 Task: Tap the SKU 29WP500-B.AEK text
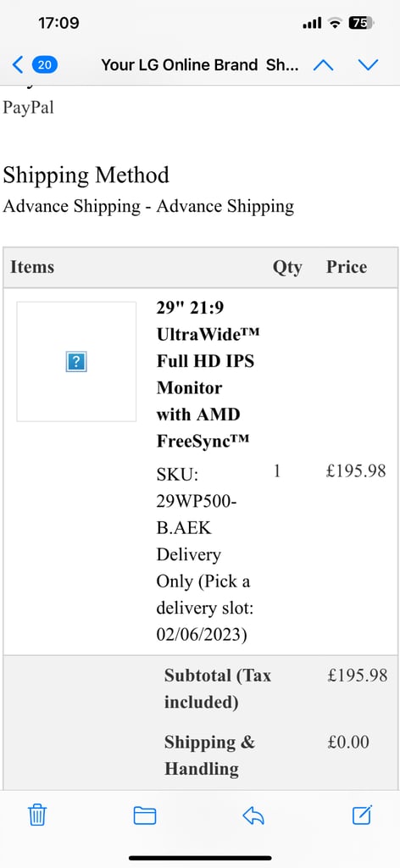click(197, 500)
